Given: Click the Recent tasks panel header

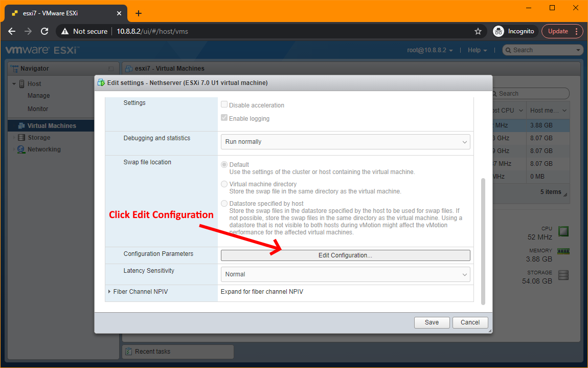Looking at the screenshot, I should click(x=178, y=352).
